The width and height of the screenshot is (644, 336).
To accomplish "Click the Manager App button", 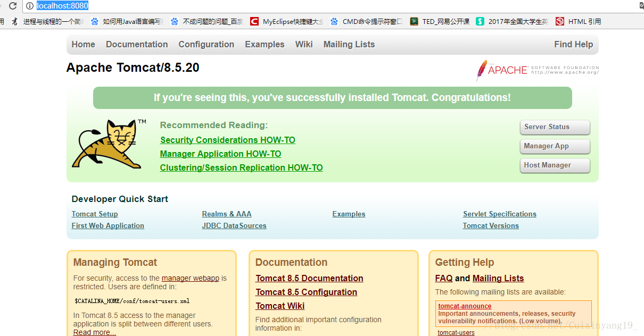I will click(x=555, y=146).
